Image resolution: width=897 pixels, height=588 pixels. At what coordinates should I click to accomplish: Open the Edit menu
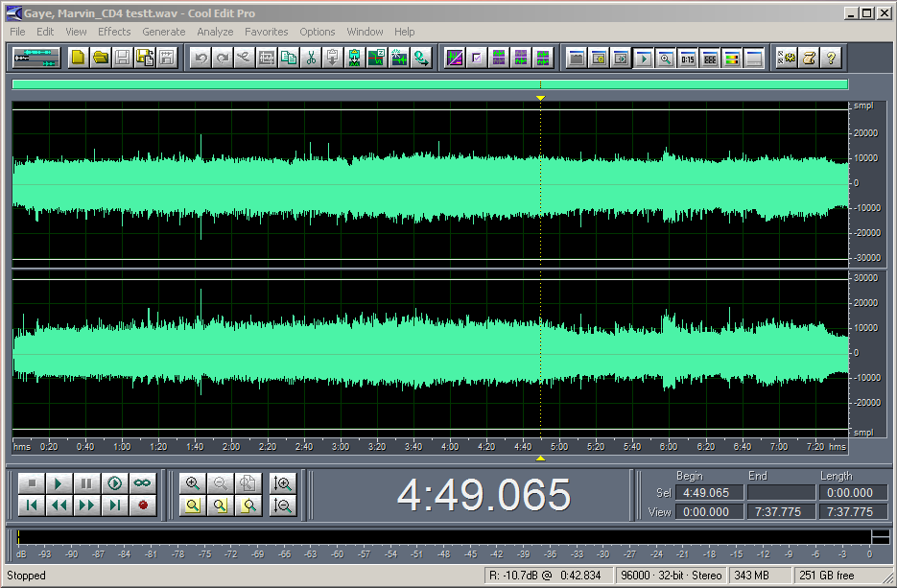pyautogui.click(x=45, y=32)
